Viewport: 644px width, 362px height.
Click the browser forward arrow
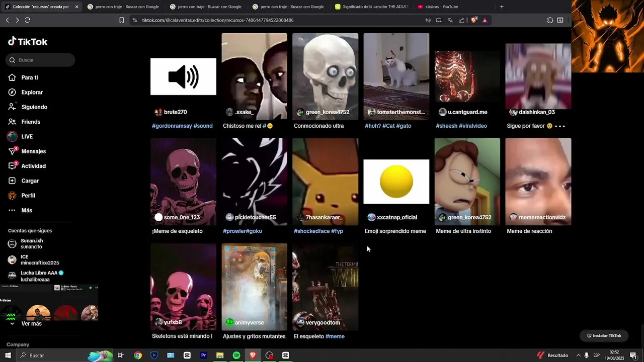[x=17, y=20]
